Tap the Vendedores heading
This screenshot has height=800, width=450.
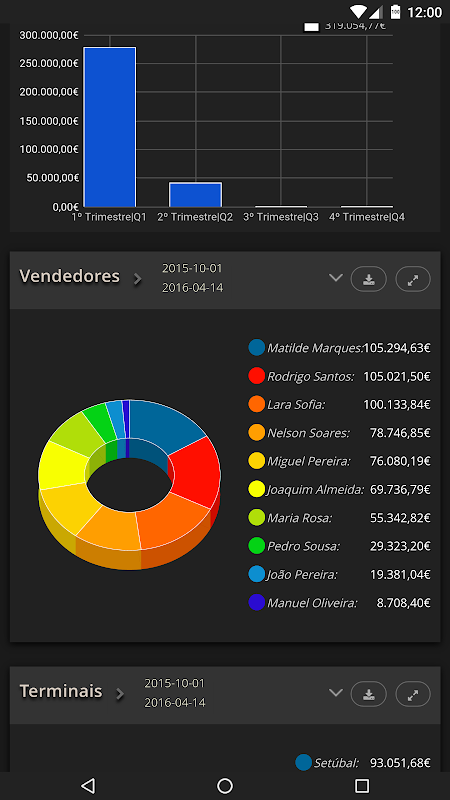(x=69, y=276)
